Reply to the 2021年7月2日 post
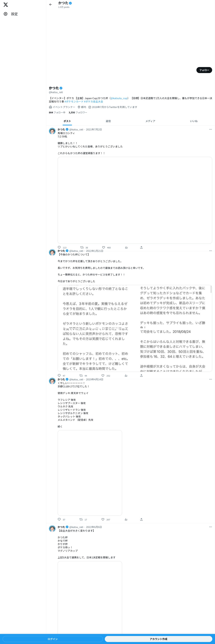The height and width of the screenshot is (644, 215). coord(59,247)
